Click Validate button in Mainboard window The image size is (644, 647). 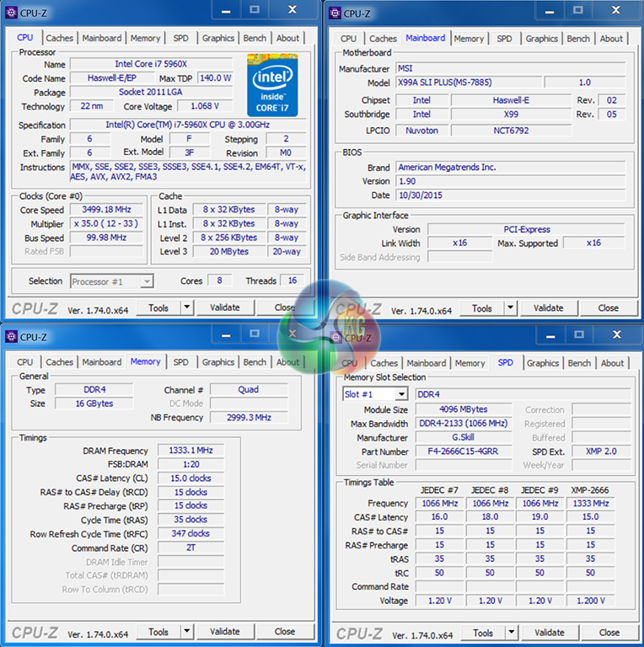549,307
